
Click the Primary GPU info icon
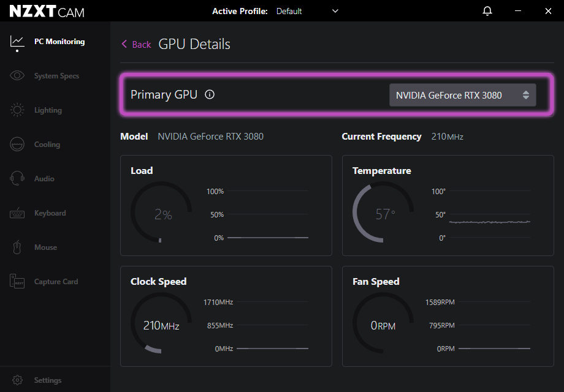click(x=210, y=95)
